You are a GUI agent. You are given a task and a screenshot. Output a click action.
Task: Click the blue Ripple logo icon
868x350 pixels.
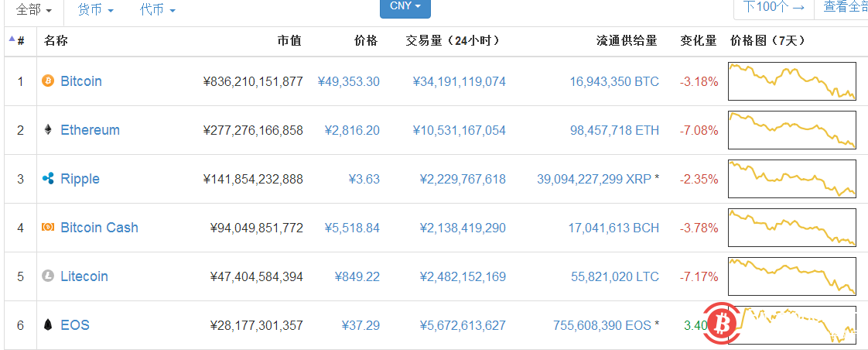click(x=48, y=179)
